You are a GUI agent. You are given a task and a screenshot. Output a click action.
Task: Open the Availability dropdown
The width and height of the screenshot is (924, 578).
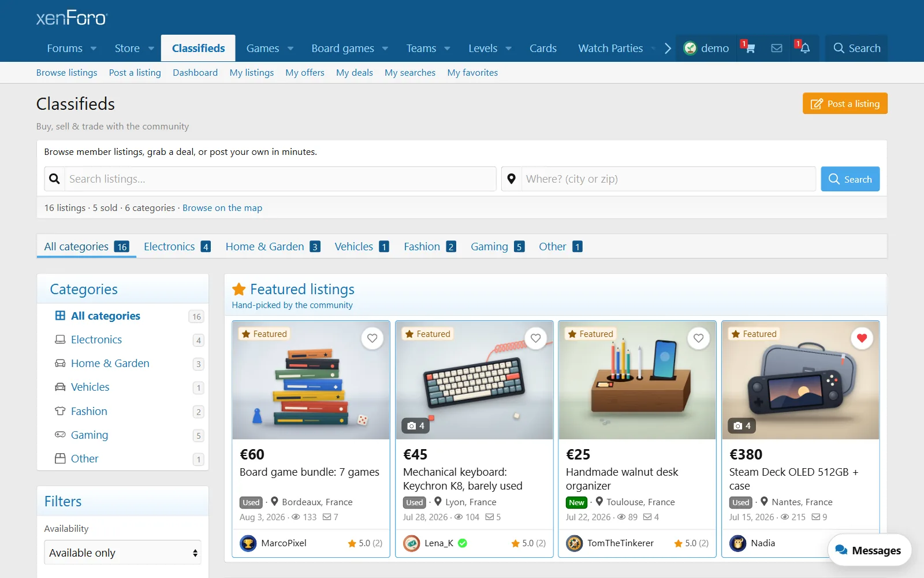123,553
